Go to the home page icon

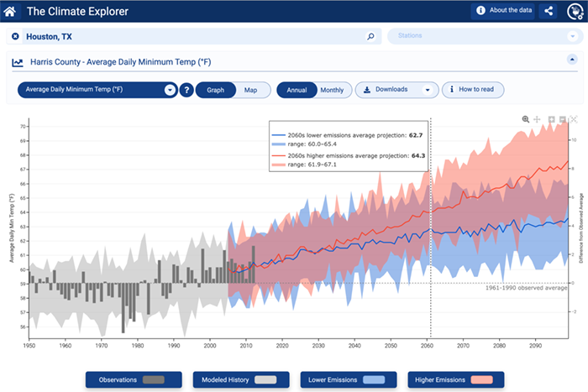(x=11, y=11)
